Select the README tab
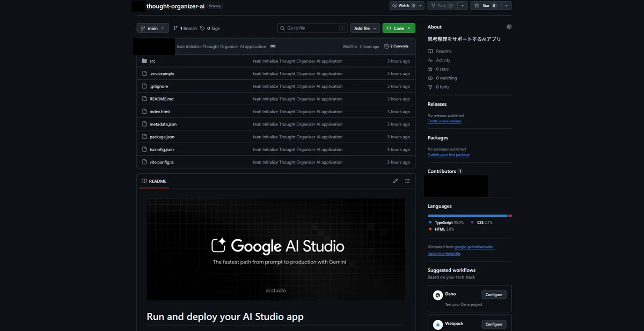This screenshot has width=644, height=331. [154, 181]
